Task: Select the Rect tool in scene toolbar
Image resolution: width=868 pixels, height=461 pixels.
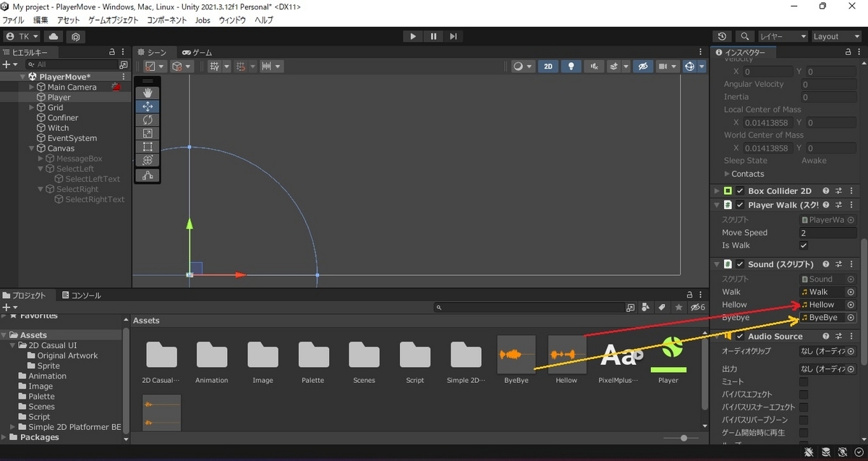Action: coord(148,147)
